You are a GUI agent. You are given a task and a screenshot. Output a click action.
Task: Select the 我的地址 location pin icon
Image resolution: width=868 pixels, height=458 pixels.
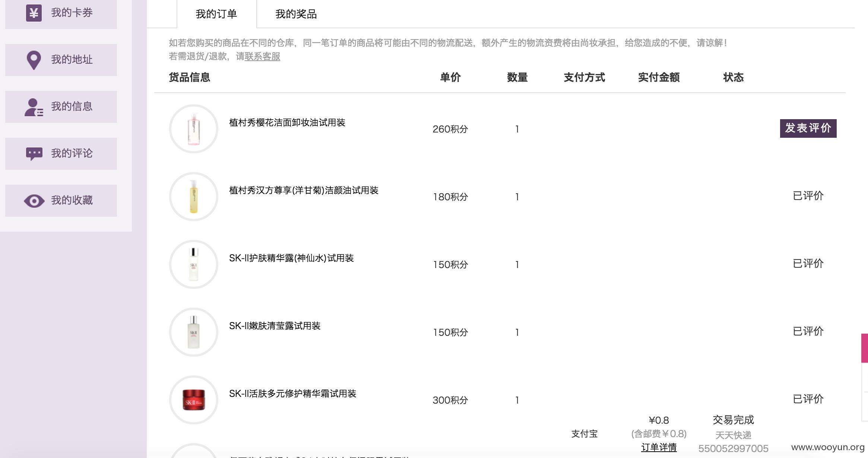pyautogui.click(x=34, y=60)
